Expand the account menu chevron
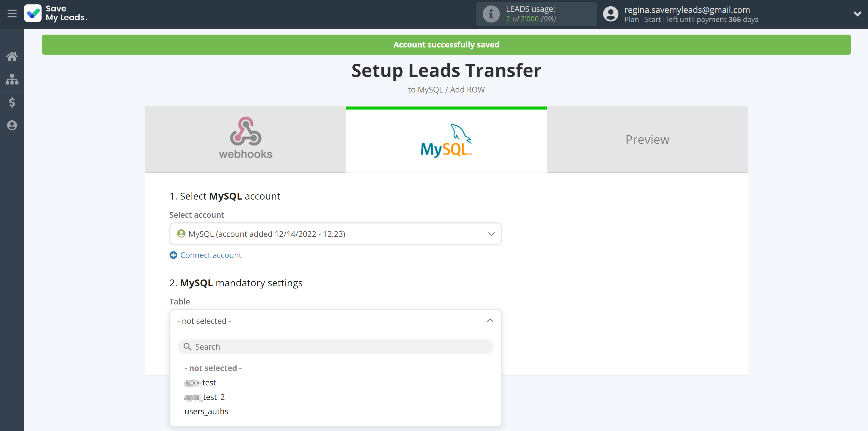This screenshot has width=868, height=431. 858,14
